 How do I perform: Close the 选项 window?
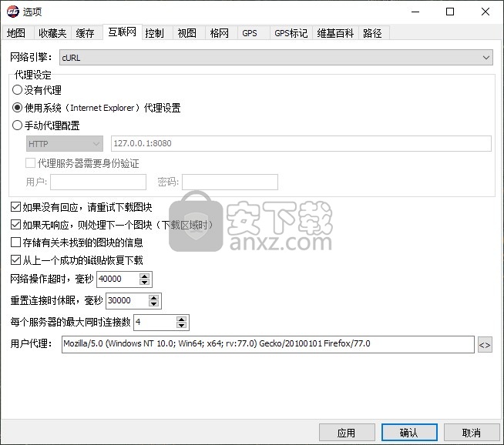[x=486, y=12]
